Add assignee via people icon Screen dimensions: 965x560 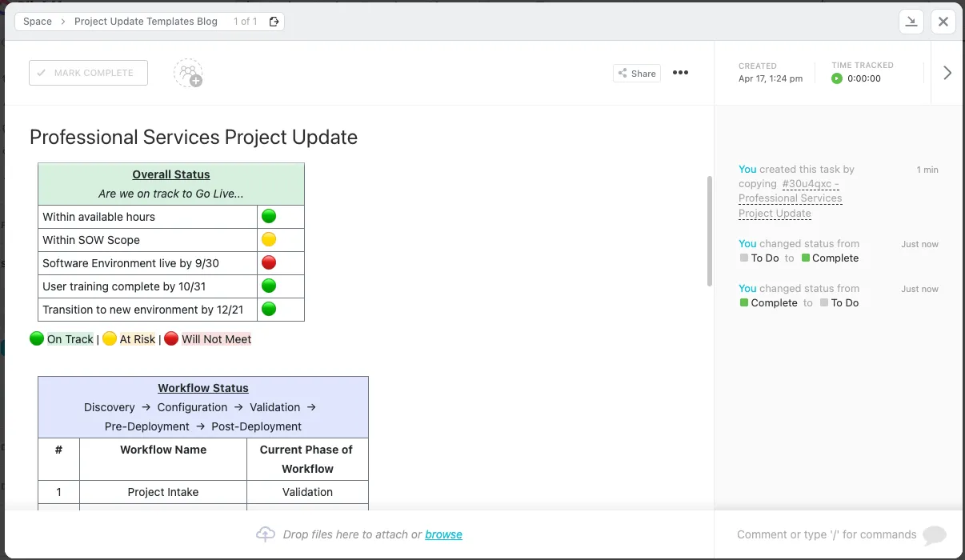click(x=188, y=73)
